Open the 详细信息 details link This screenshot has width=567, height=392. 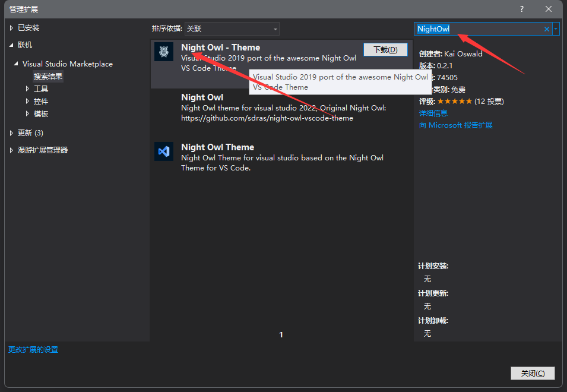click(433, 113)
